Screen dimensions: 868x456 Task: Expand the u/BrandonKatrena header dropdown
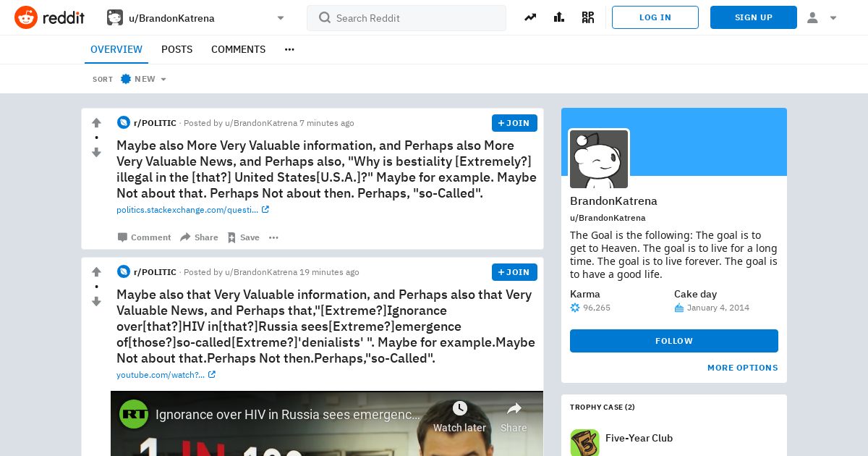point(281,18)
